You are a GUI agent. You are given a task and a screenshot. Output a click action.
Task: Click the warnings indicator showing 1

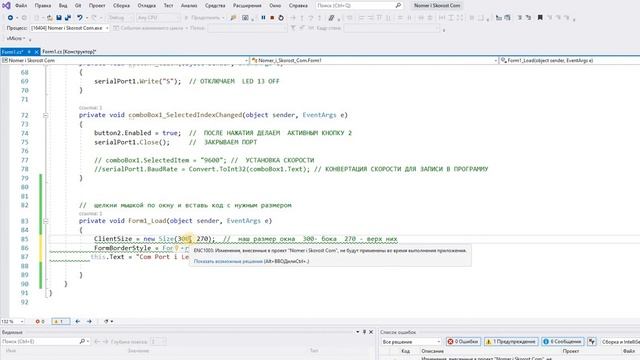pyautogui.click(x=60, y=321)
